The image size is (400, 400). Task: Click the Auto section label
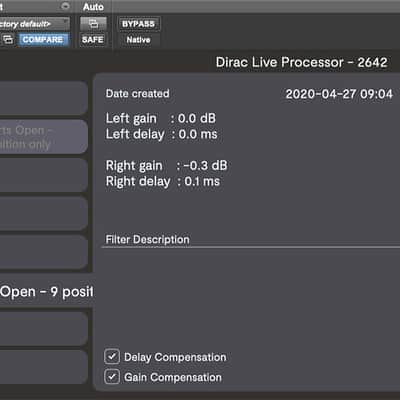coord(93,7)
